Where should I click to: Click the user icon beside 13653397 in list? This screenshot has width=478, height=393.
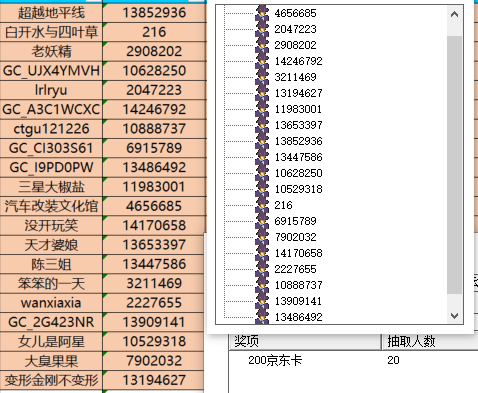(x=262, y=125)
